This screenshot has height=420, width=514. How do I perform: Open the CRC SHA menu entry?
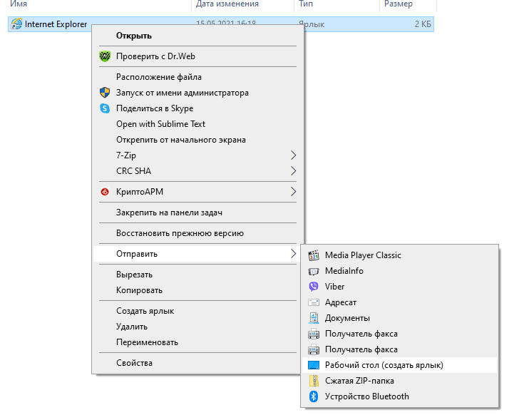[x=197, y=171]
